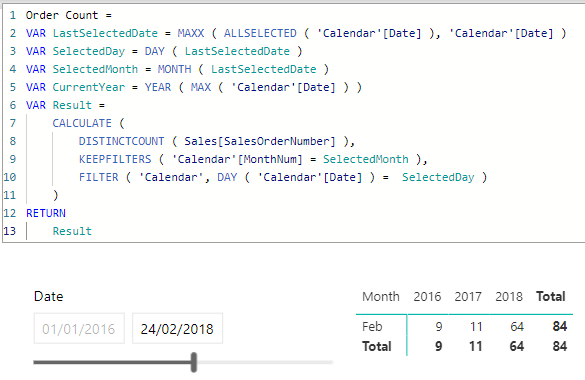Click the start date field 01/01/2016

(79, 329)
